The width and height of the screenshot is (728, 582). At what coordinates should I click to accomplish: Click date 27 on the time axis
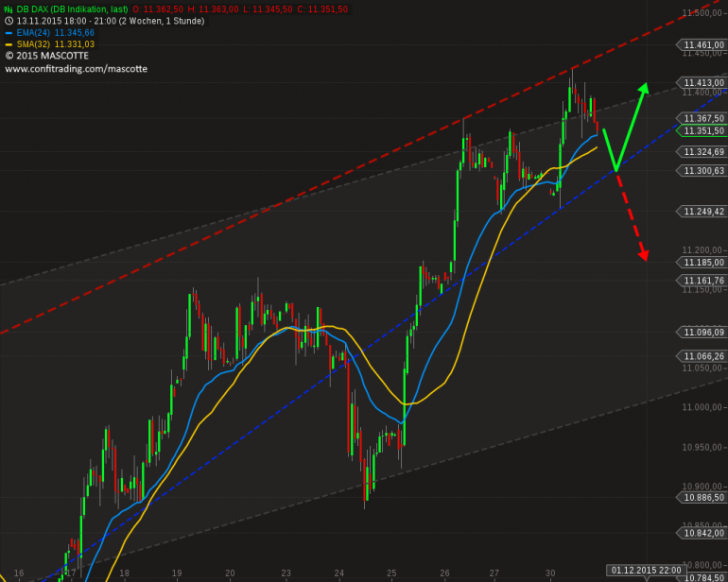494,573
